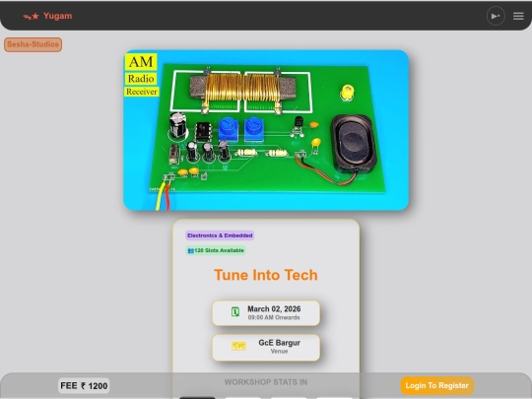This screenshot has width=532, height=399.
Task: Open the AM Radio Receiver image
Action: (266, 130)
